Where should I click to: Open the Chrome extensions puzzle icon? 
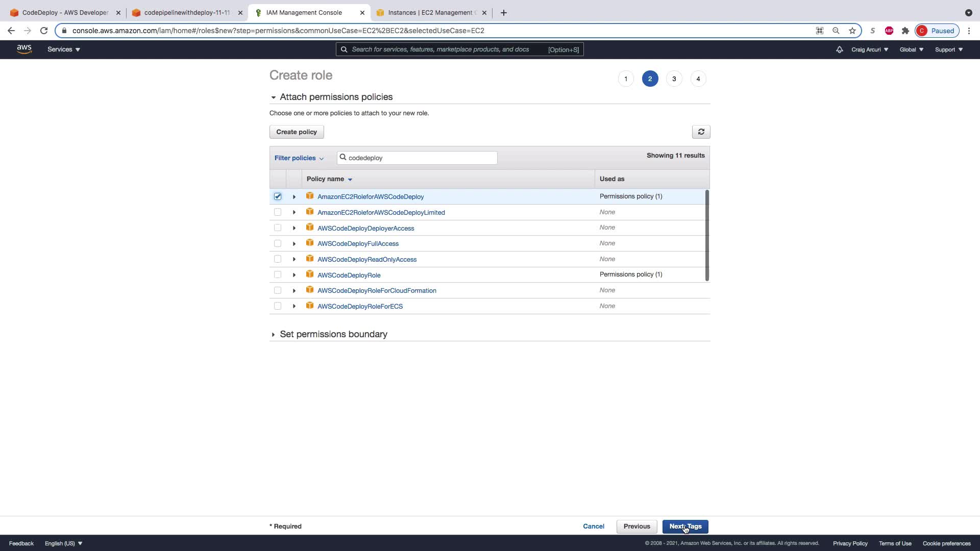tap(905, 31)
